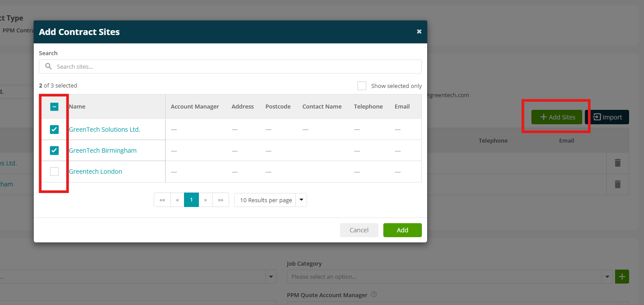Click Add Sites button on page
This screenshot has height=305, width=644.
(x=557, y=117)
